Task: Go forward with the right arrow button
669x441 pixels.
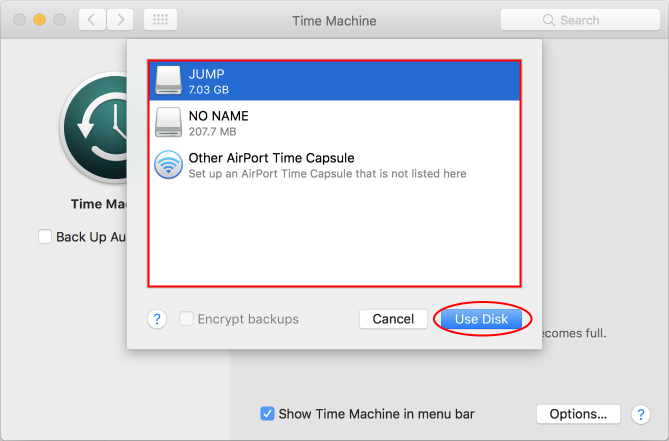Action: click(x=120, y=20)
